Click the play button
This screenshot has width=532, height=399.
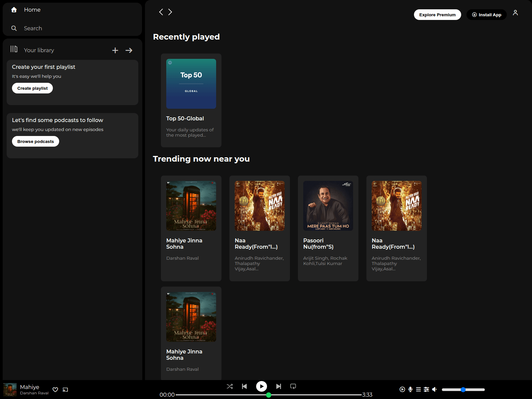point(262,386)
